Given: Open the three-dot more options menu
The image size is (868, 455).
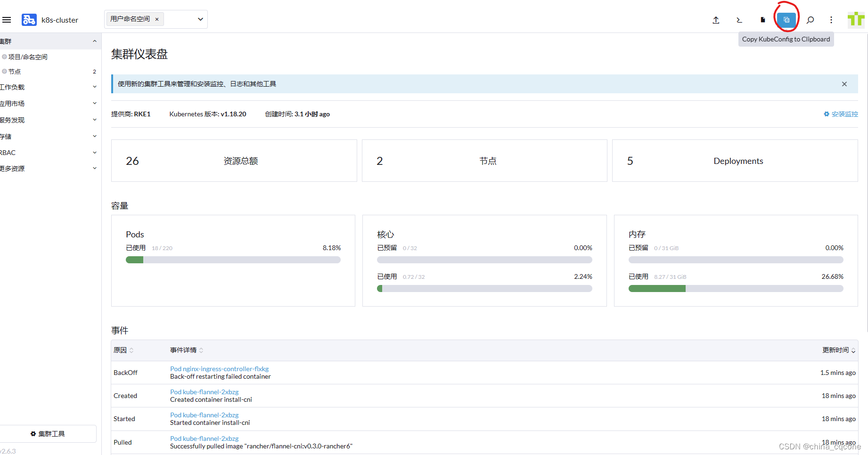Looking at the screenshot, I should 831,20.
